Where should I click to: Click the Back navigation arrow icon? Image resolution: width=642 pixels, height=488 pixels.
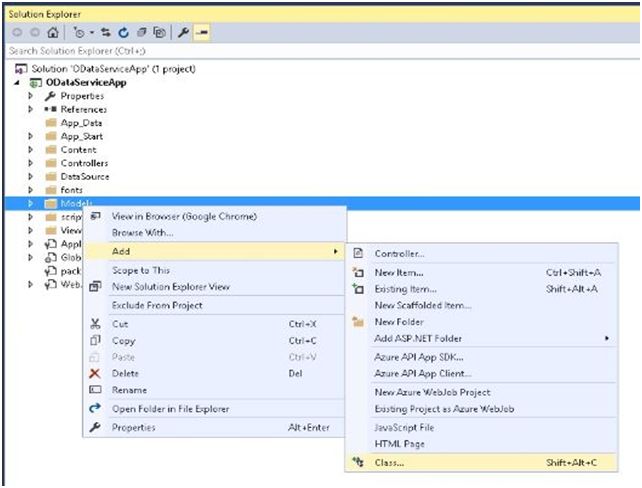[17, 32]
